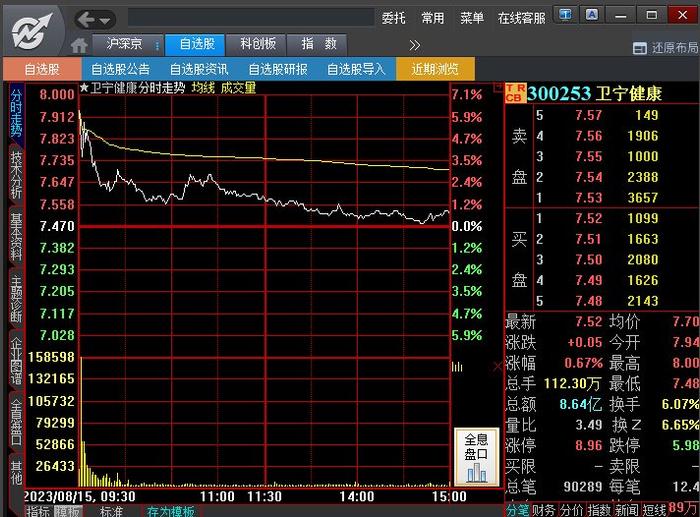Switch to the 财务 bottom tab
This screenshot has height=517, width=700.
(x=543, y=510)
